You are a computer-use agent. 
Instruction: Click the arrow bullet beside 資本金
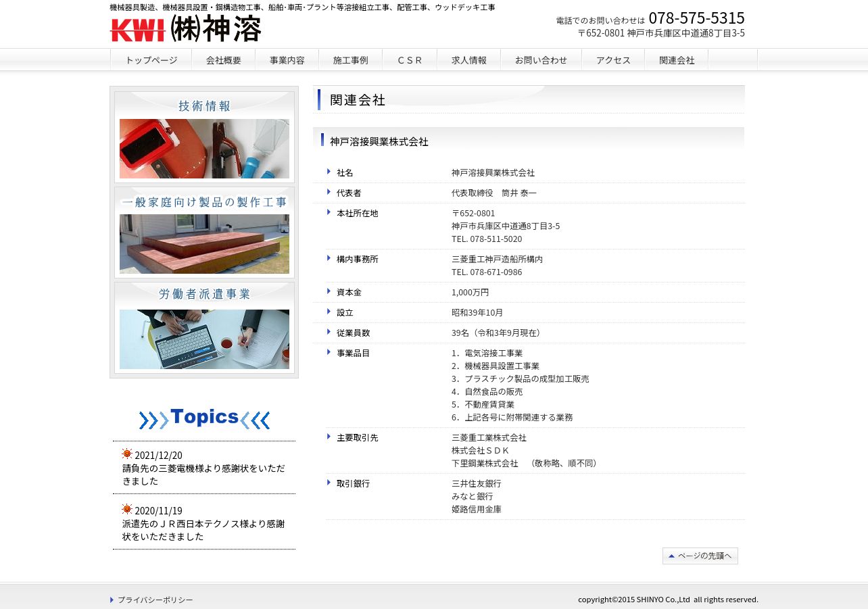click(x=329, y=291)
